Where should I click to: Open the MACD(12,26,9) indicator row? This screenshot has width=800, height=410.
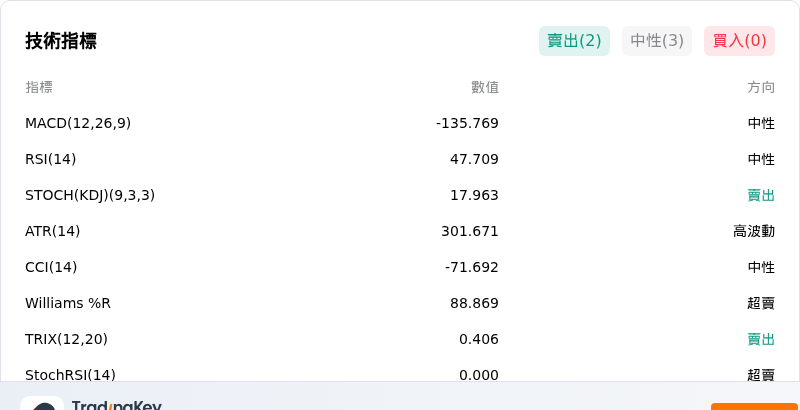[x=400, y=123]
